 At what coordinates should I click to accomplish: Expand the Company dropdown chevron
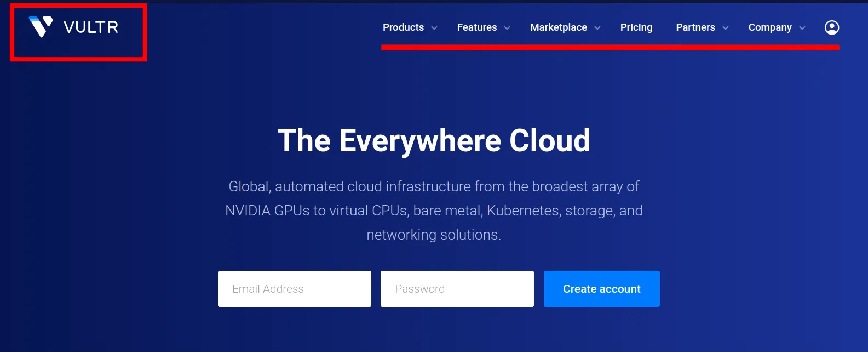point(802,28)
